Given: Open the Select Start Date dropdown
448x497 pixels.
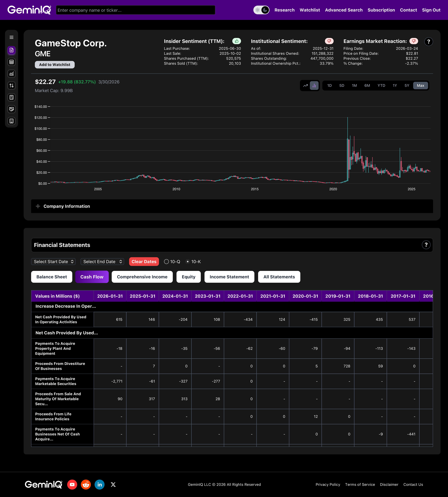Looking at the screenshot, I should click(x=53, y=262).
